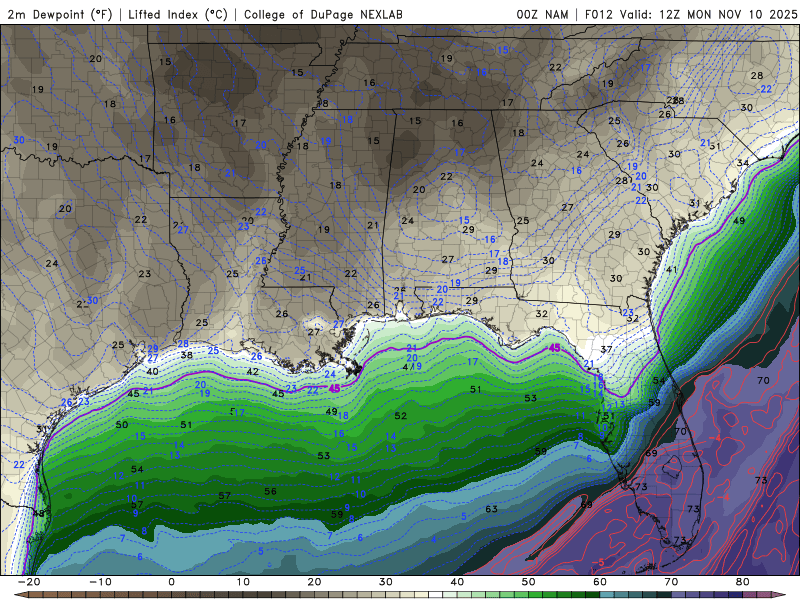Screen dimensions: 800x600
Task: Click the "-20" label on the color scale
Action: (29, 582)
